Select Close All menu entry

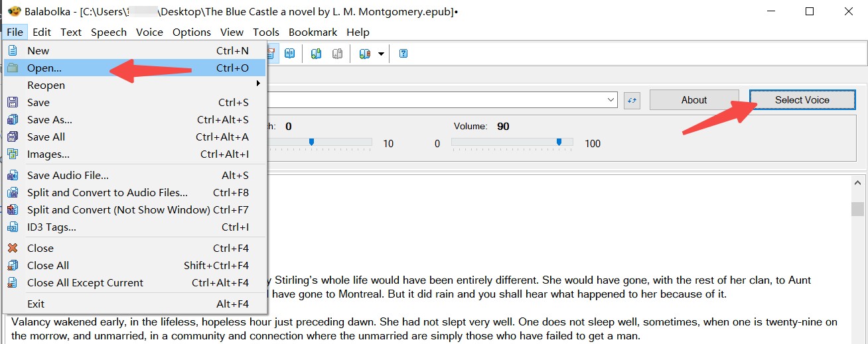tap(135, 265)
